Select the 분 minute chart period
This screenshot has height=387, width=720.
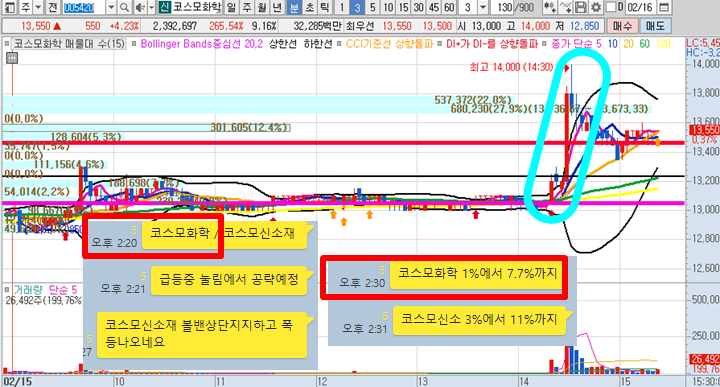(x=294, y=7)
